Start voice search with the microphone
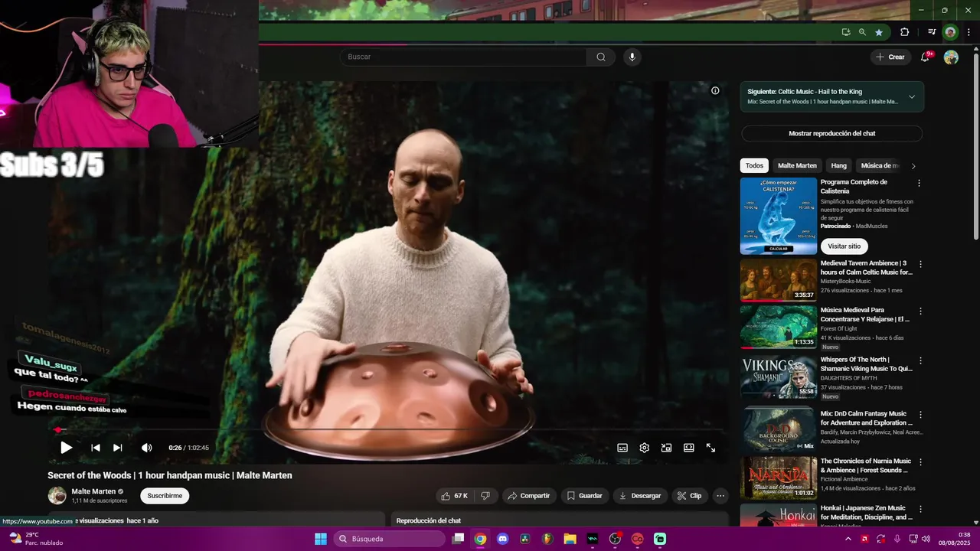This screenshot has width=980, height=551. pyautogui.click(x=632, y=57)
